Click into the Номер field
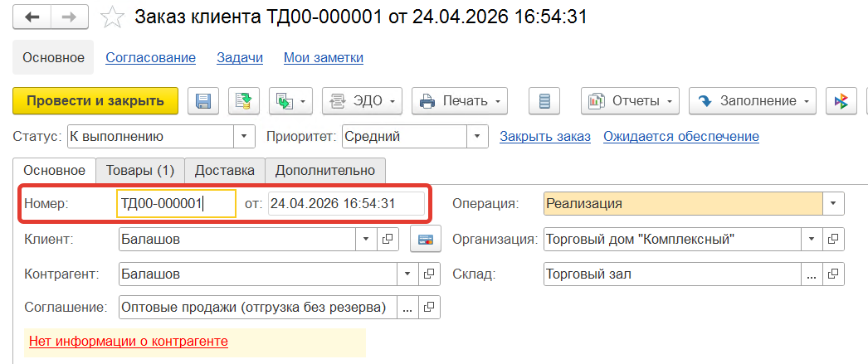This screenshot has width=868, height=364. 177,204
